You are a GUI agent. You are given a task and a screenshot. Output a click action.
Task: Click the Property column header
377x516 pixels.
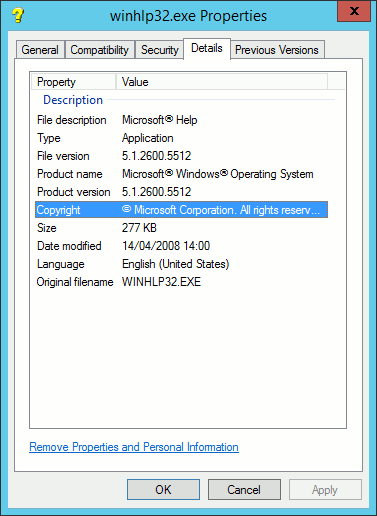[x=73, y=82]
